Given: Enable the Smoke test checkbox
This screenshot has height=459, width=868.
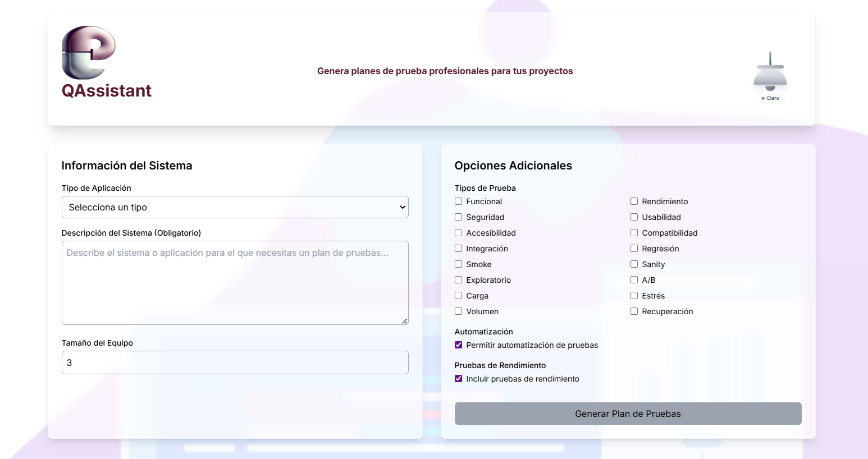Looking at the screenshot, I should point(459,264).
